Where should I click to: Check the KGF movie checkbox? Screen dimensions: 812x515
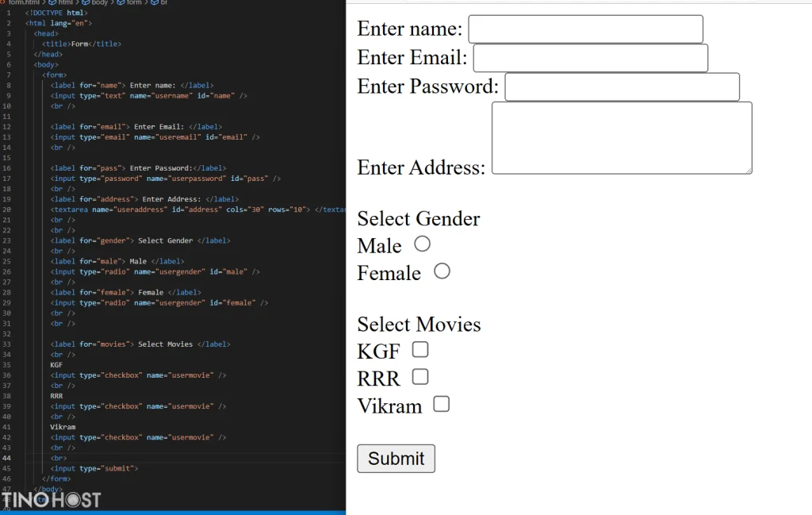coord(420,350)
